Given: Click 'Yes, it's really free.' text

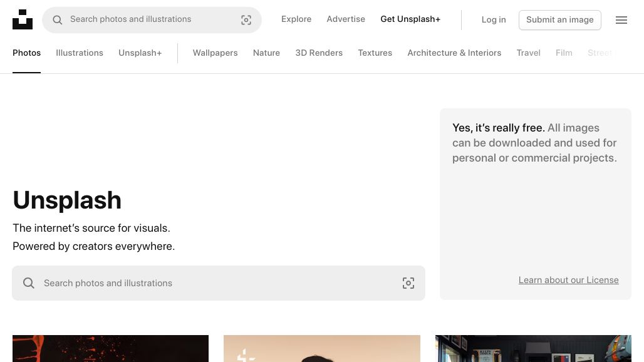Looking at the screenshot, I should pos(499,128).
